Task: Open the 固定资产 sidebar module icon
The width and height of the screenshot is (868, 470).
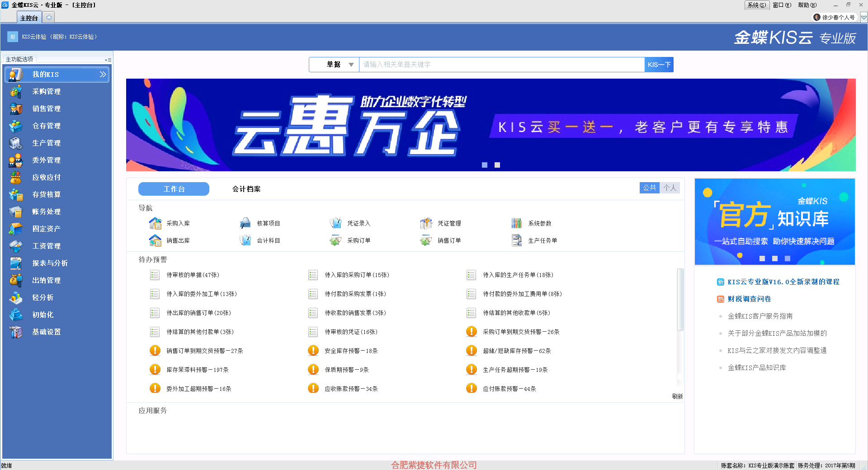Action: [16, 229]
